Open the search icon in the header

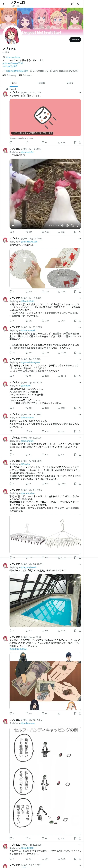[78, 4]
